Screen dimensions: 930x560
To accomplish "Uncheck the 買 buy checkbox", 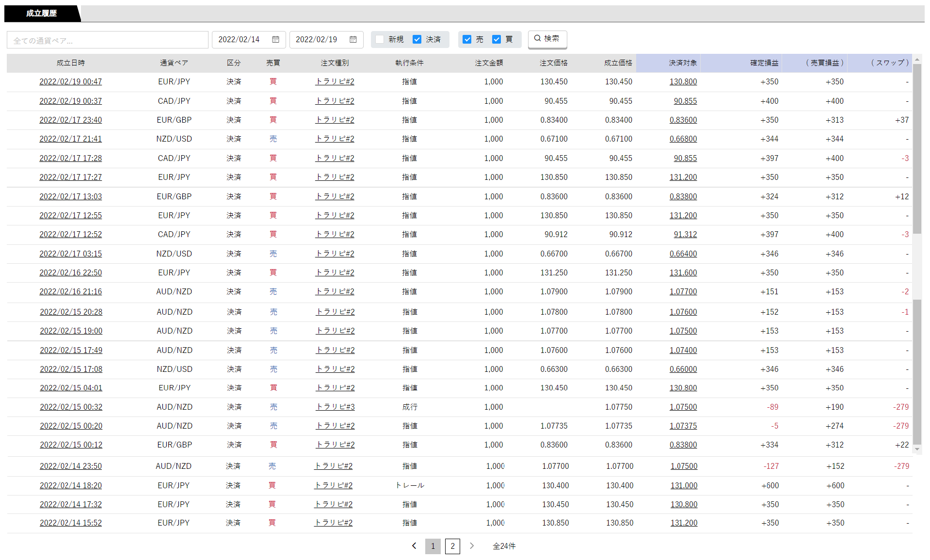I will [497, 39].
